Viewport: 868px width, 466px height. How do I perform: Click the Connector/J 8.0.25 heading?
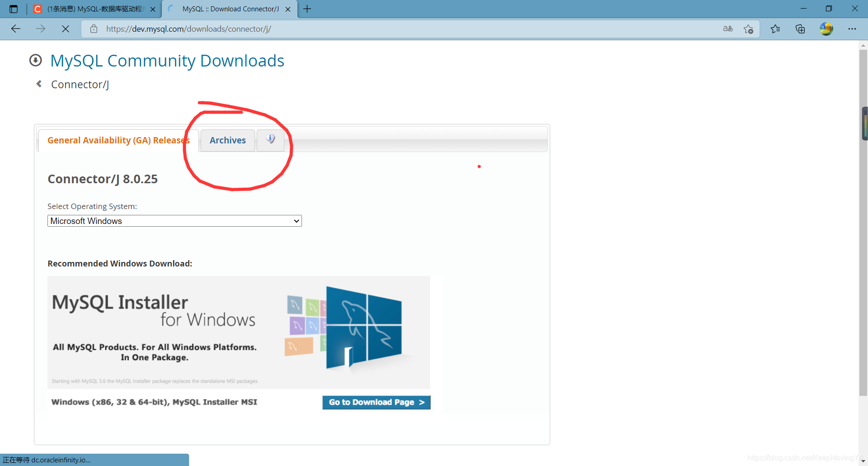tap(103, 179)
